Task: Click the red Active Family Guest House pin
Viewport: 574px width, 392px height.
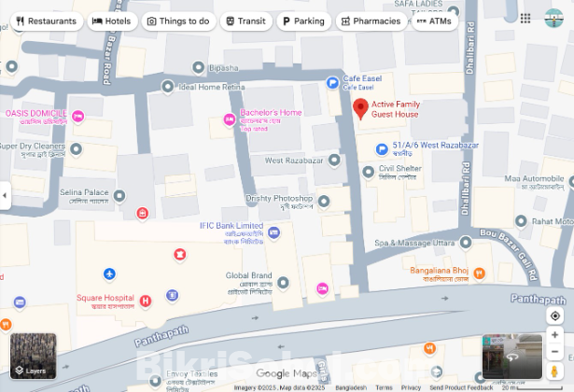Action: [360, 108]
